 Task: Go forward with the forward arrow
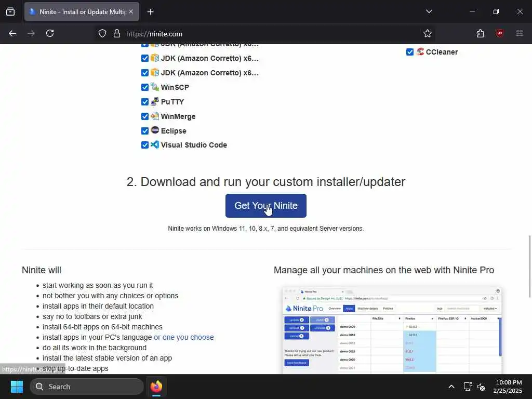[31, 34]
